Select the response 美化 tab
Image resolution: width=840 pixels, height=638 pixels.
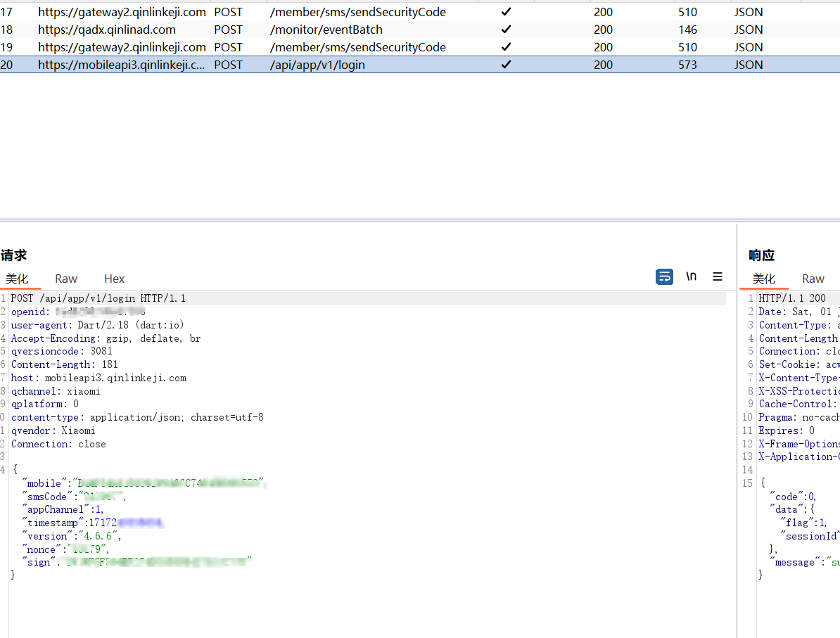[x=764, y=279]
